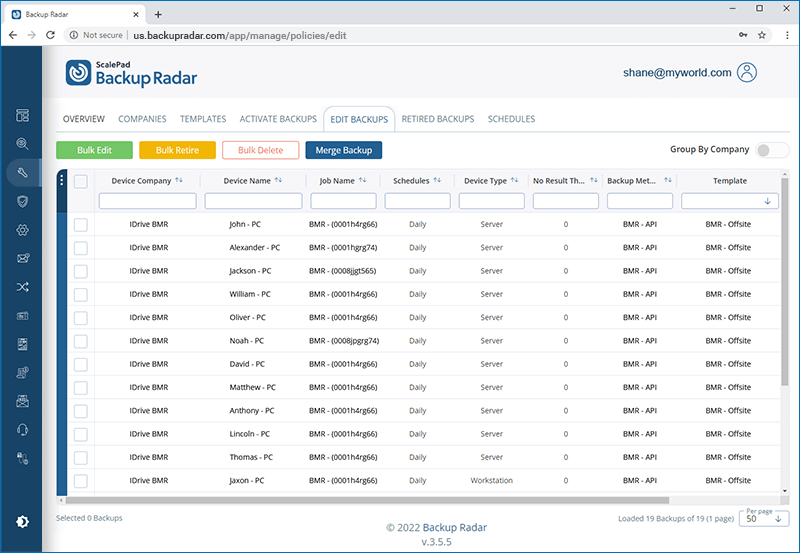Image resolution: width=800 pixels, height=553 pixels.
Task: Select the EDIT BACKUPS tab
Action: click(359, 119)
